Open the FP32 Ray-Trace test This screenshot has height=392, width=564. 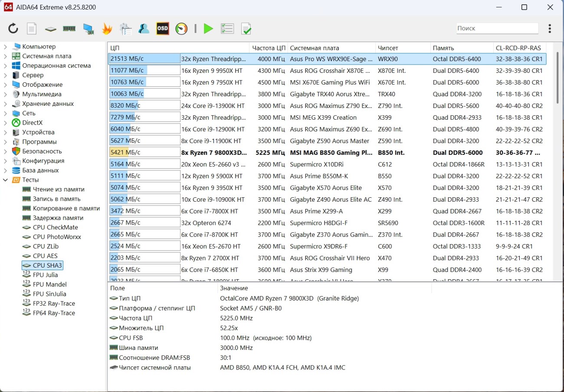(x=54, y=304)
